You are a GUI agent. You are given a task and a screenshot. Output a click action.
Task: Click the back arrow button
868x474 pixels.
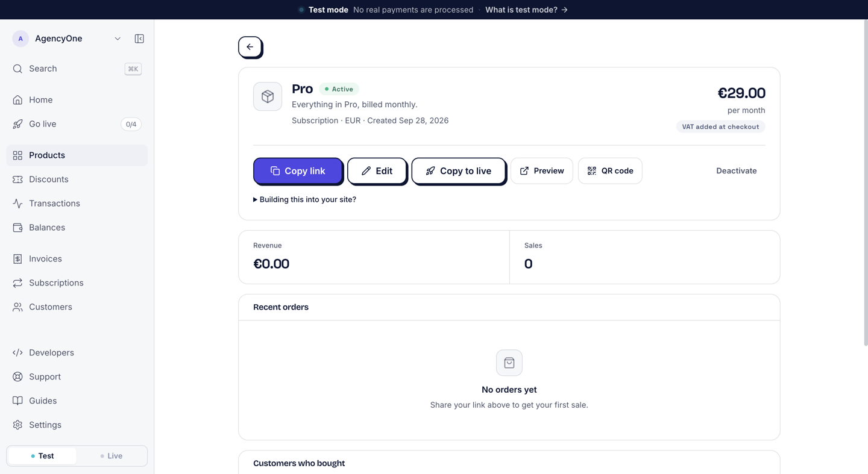[250, 47]
